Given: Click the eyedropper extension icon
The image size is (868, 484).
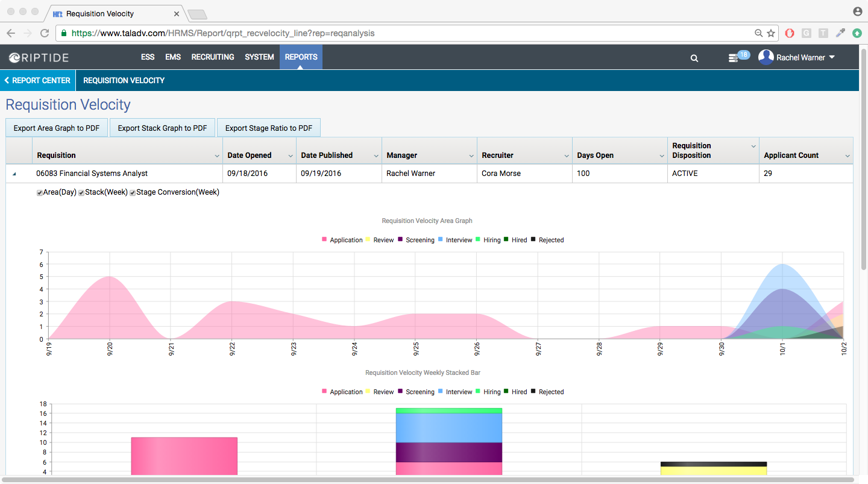Looking at the screenshot, I should [840, 33].
